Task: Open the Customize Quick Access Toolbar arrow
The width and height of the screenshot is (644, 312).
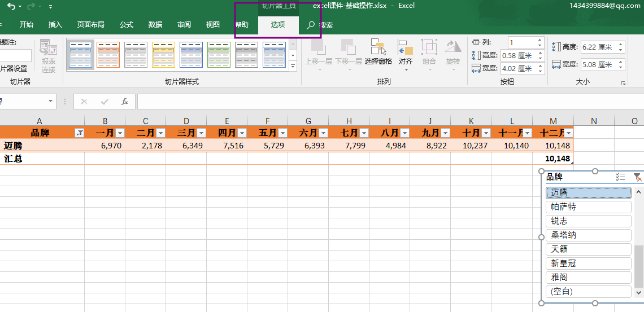Action: tap(50, 7)
